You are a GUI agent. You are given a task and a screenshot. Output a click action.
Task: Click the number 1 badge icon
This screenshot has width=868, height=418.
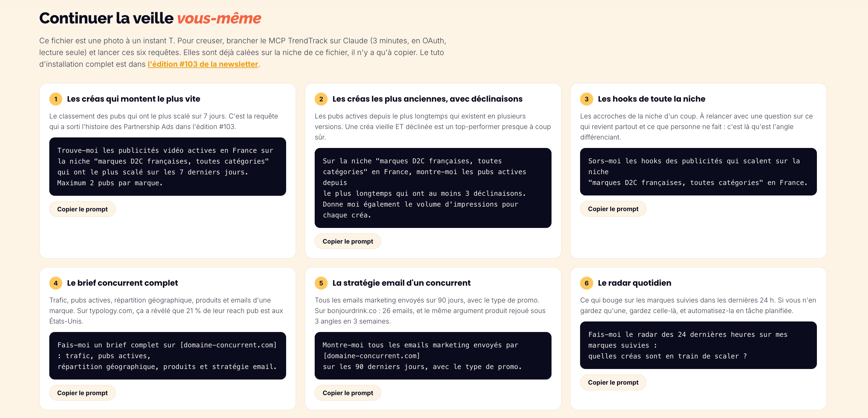click(56, 99)
